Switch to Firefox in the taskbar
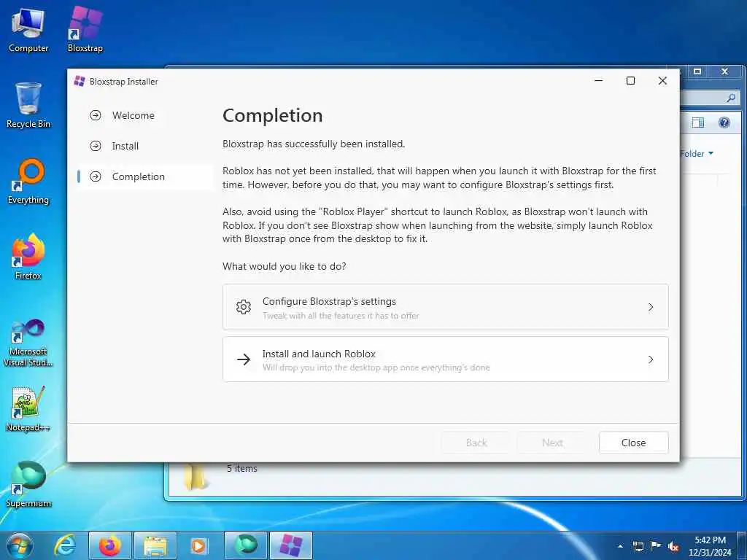Image resolution: width=747 pixels, height=560 pixels. tap(109, 545)
